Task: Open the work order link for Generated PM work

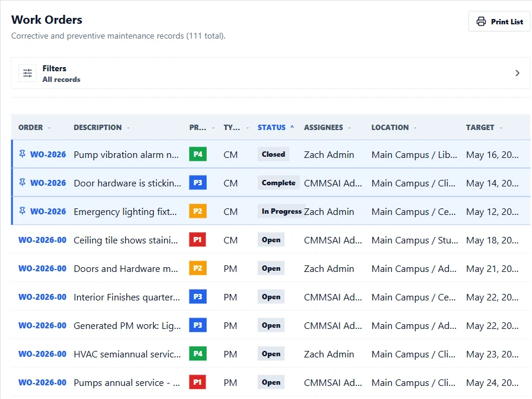Action: click(42, 325)
